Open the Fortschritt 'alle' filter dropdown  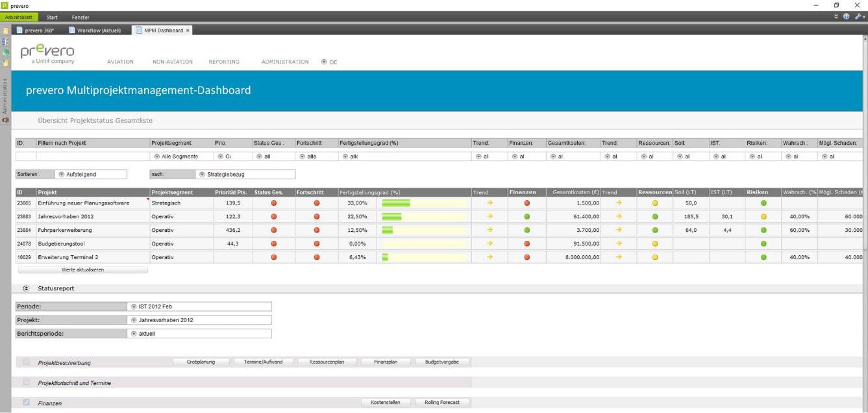[316, 156]
